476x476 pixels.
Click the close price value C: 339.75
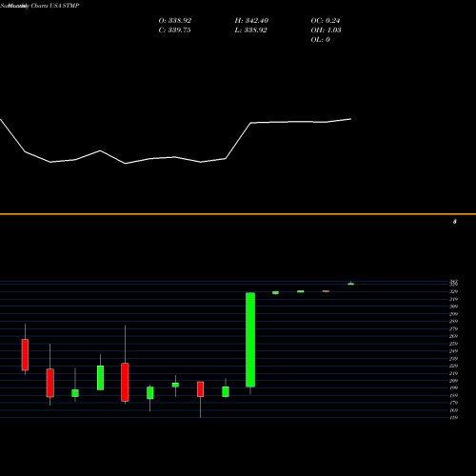click(174, 30)
